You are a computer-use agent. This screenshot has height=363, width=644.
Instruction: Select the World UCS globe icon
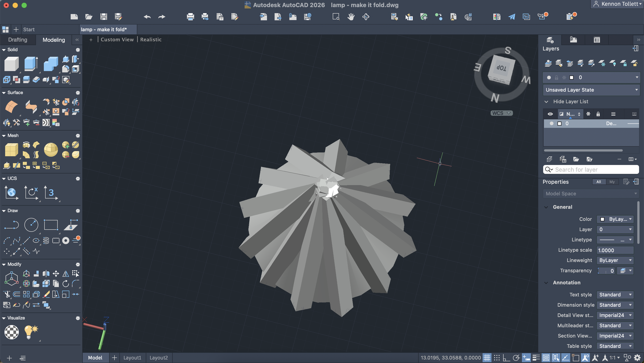click(11, 193)
